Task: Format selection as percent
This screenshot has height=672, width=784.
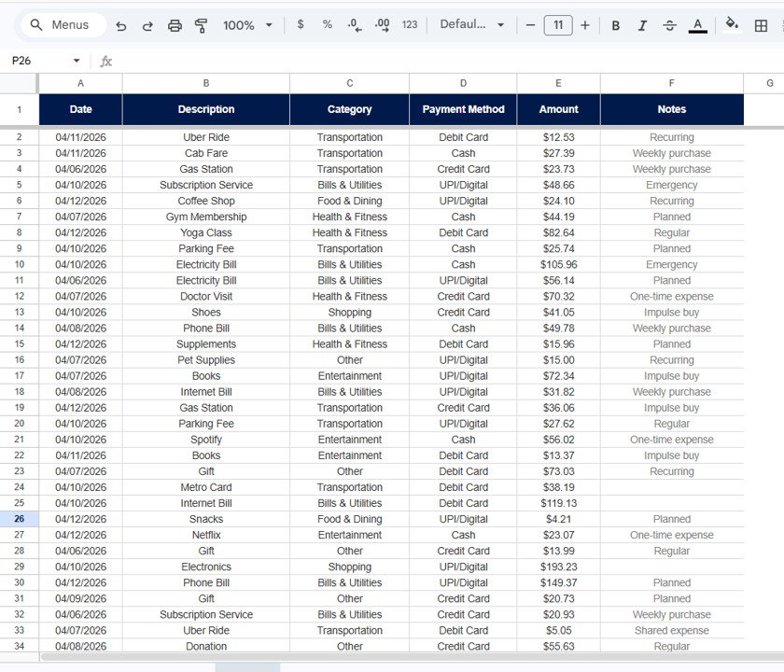Action: 327,25
